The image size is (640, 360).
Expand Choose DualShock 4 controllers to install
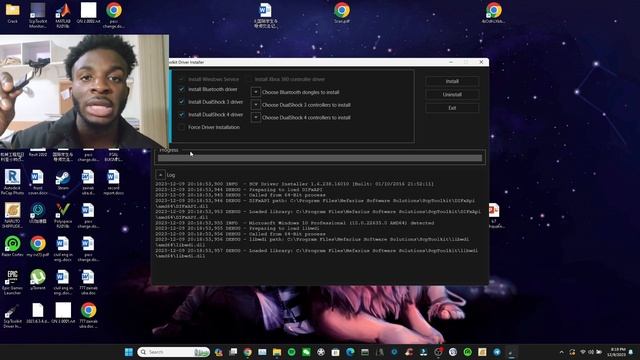point(256,118)
